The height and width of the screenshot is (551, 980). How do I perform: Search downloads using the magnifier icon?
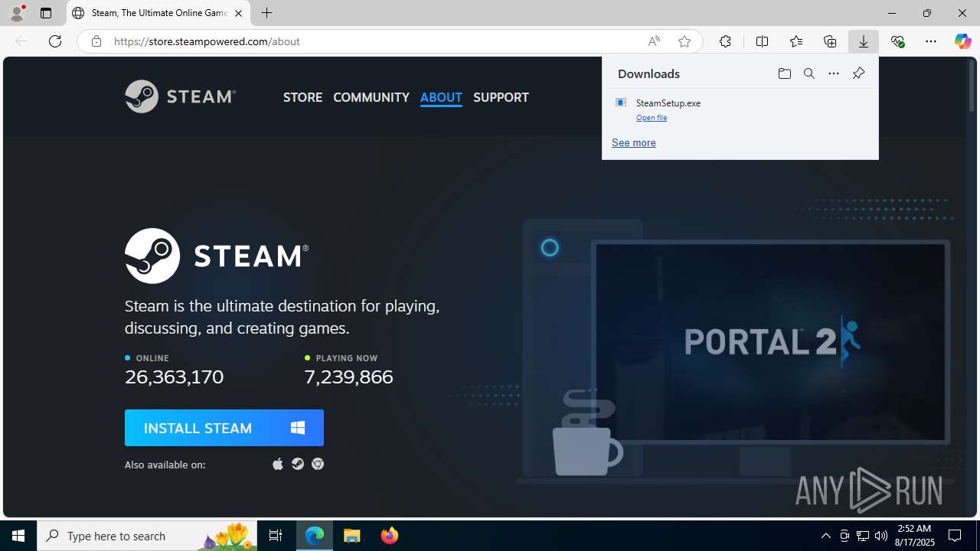pyautogui.click(x=808, y=73)
